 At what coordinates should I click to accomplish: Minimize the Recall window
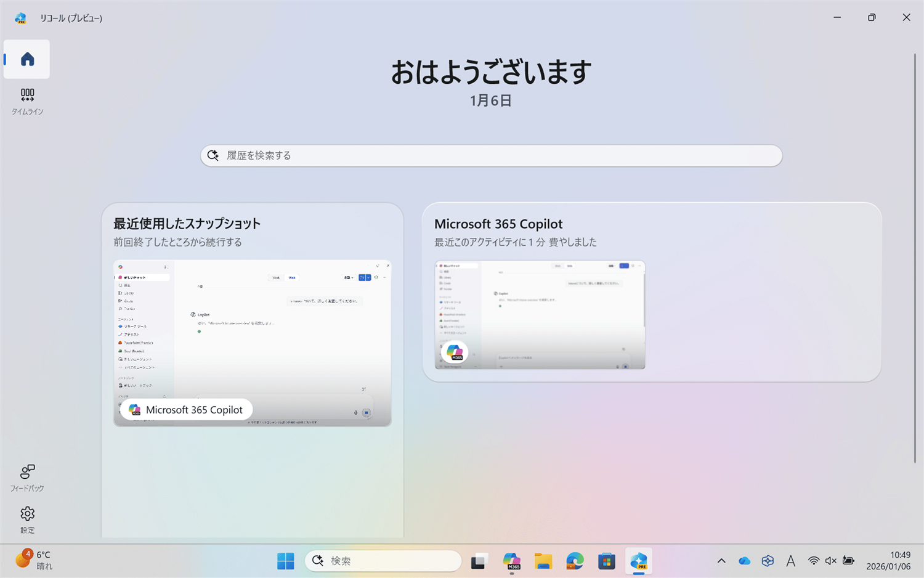tap(837, 17)
